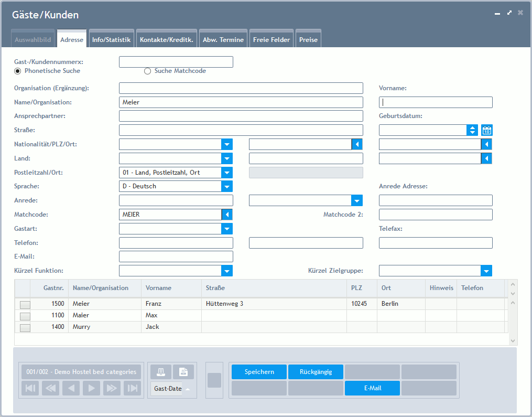Open the Anrede middle dropdown
The image size is (532, 417).
coord(357,200)
